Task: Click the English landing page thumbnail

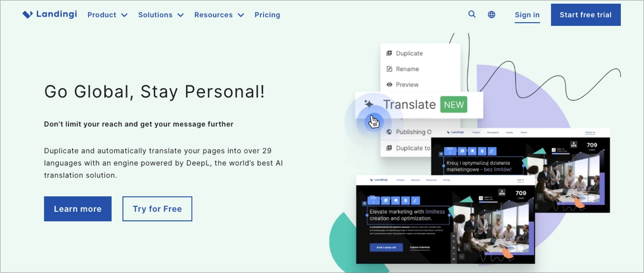Action: tap(445, 219)
